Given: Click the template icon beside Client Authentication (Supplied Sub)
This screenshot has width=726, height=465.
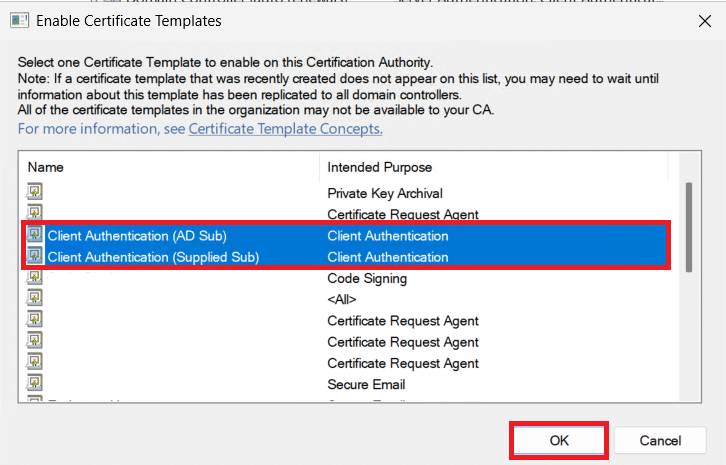Looking at the screenshot, I should (x=35, y=257).
